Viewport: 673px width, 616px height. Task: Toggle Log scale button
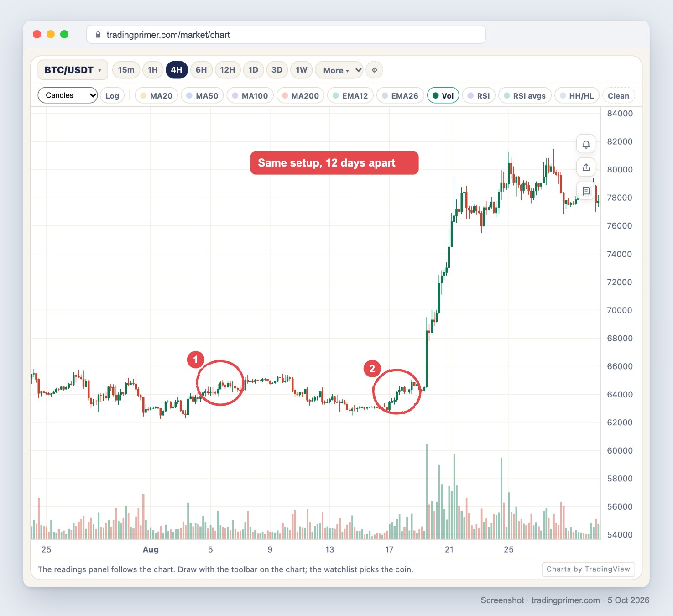(112, 96)
